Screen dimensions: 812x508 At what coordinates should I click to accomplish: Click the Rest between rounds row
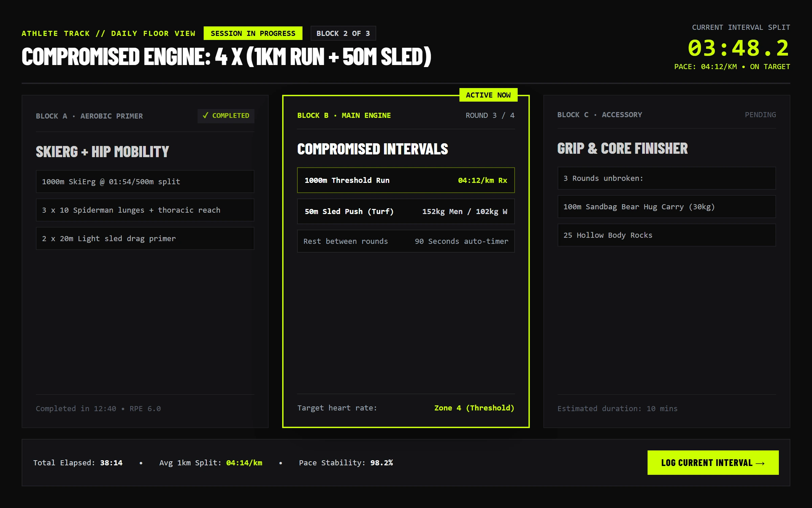pos(406,241)
